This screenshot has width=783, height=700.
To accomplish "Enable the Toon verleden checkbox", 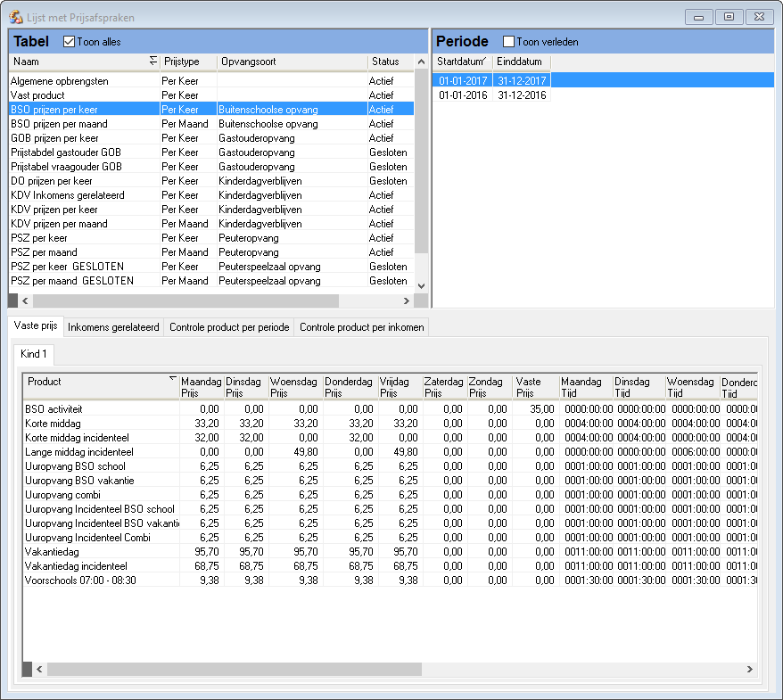I will click(x=509, y=42).
